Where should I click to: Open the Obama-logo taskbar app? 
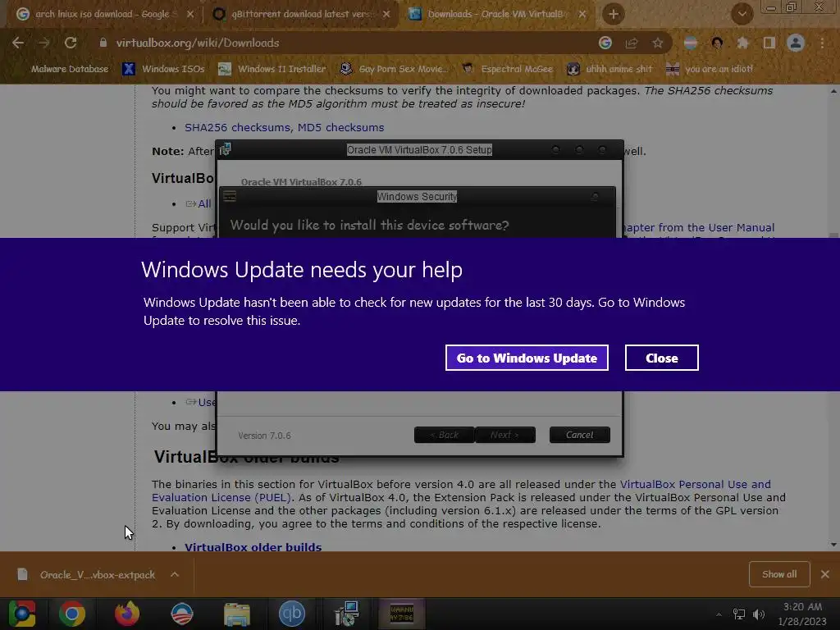click(181, 614)
